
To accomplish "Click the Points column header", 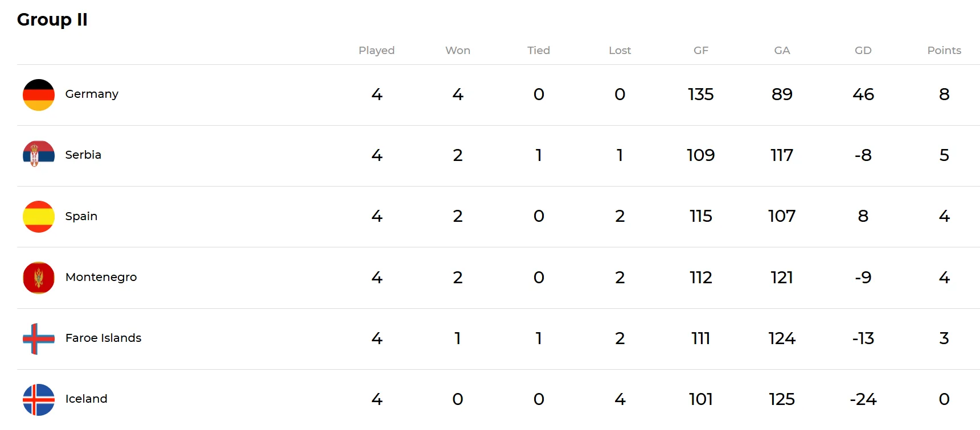I will (944, 51).
